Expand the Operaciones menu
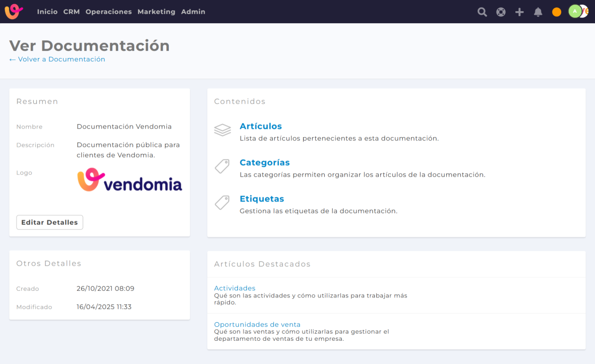595x364 pixels. 108,12
